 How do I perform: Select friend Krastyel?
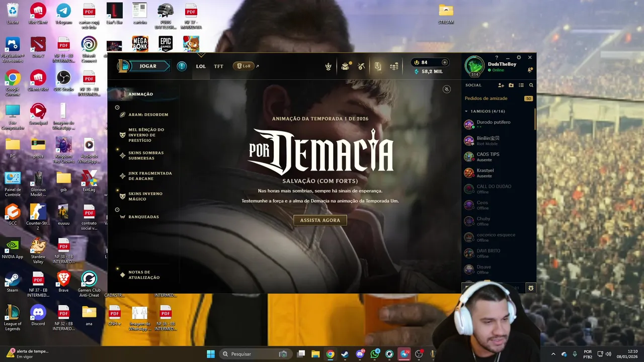498,172
